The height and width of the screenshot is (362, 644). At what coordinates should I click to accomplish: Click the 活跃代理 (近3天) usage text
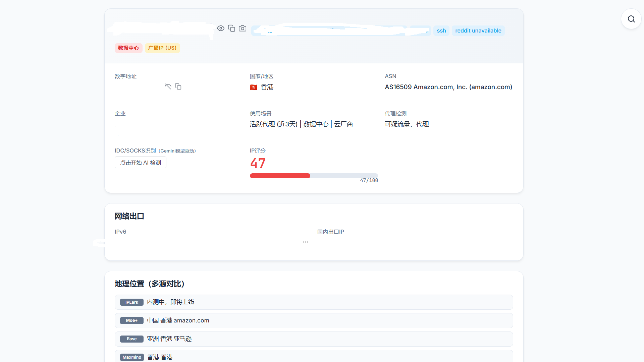[x=274, y=124]
